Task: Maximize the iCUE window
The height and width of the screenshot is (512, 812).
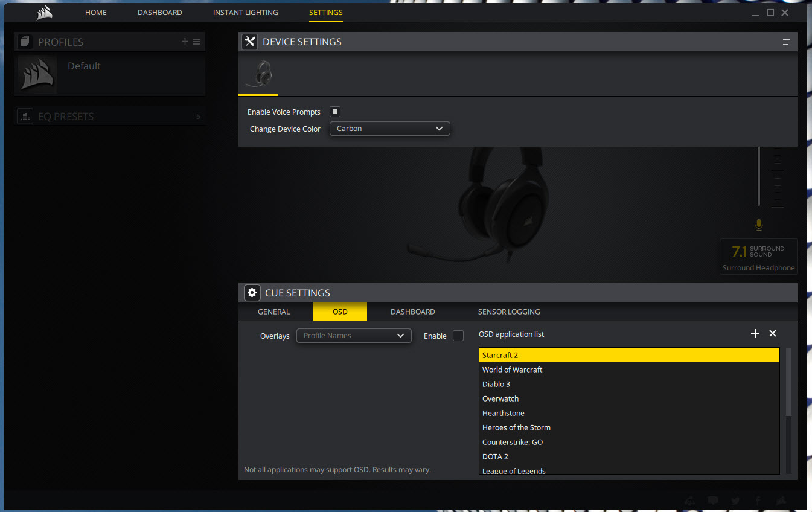Action: pos(770,13)
